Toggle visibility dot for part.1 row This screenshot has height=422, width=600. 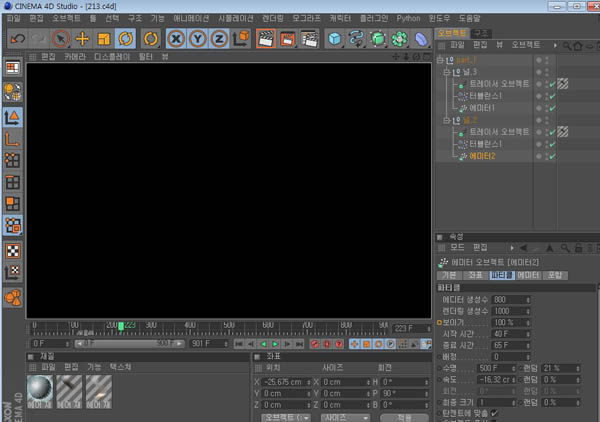click(539, 60)
